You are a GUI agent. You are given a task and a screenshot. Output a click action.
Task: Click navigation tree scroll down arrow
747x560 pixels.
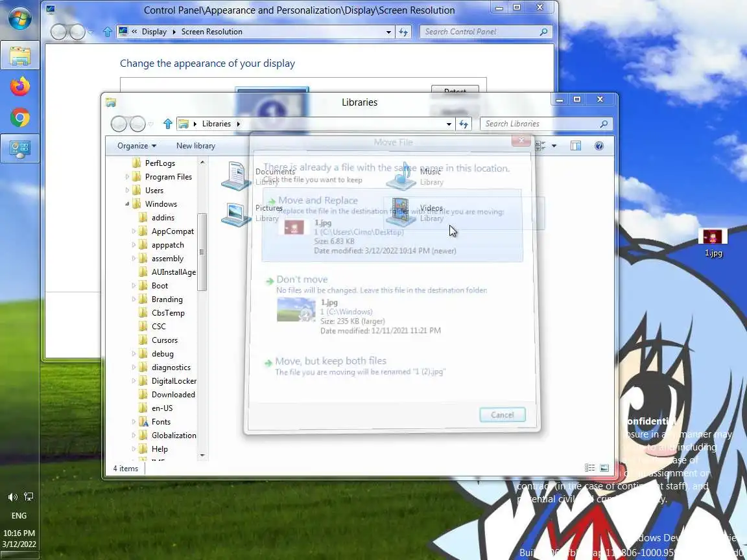tap(202, 456)
